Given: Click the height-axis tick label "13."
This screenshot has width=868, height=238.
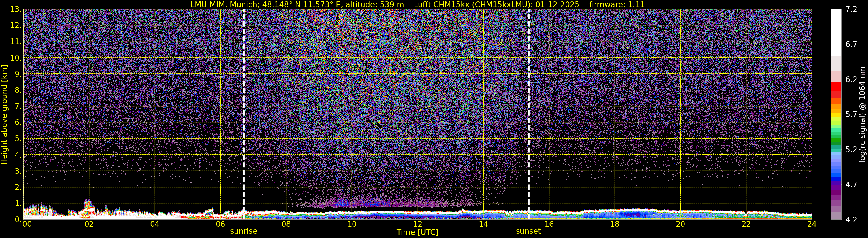Looking at the screenshot, I should [16, 9].
